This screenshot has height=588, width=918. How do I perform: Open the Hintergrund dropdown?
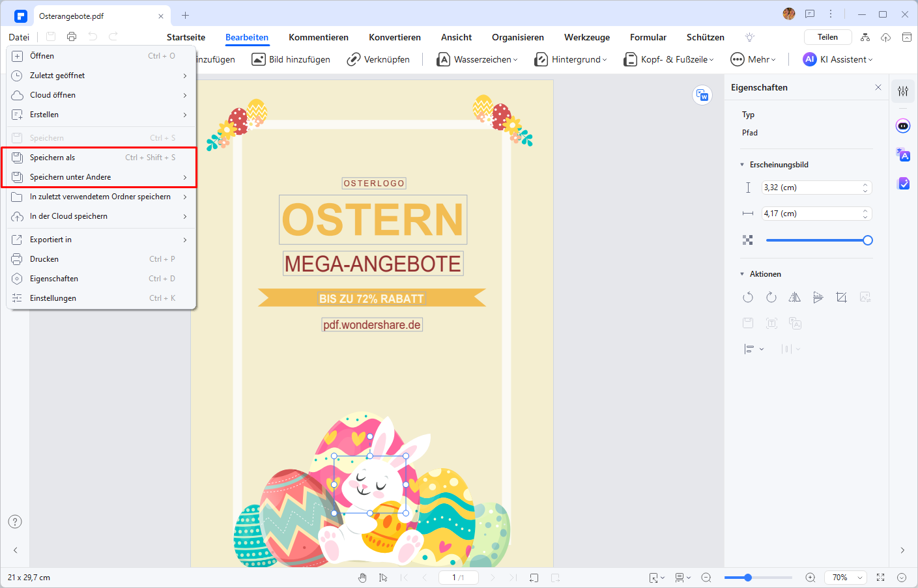tap(571, 59)
